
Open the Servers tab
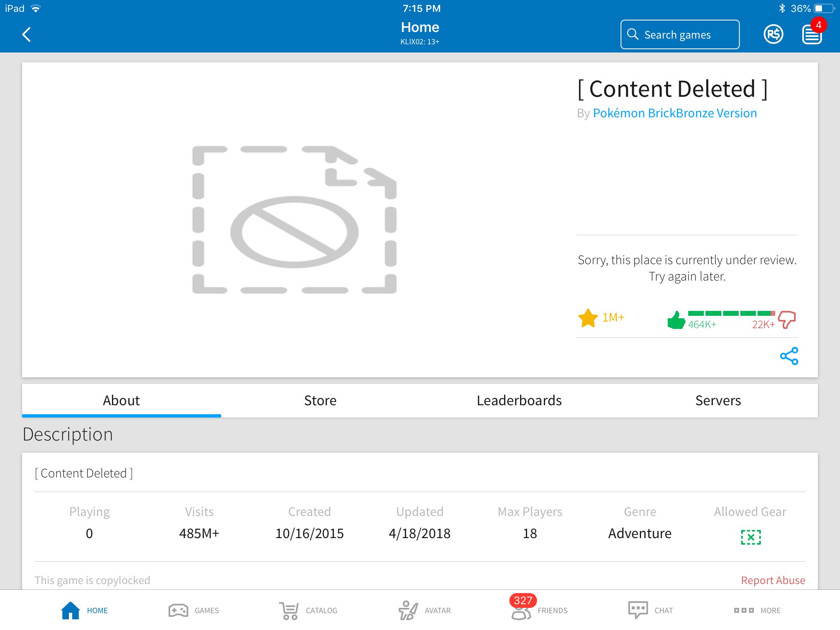click(718, 400)
